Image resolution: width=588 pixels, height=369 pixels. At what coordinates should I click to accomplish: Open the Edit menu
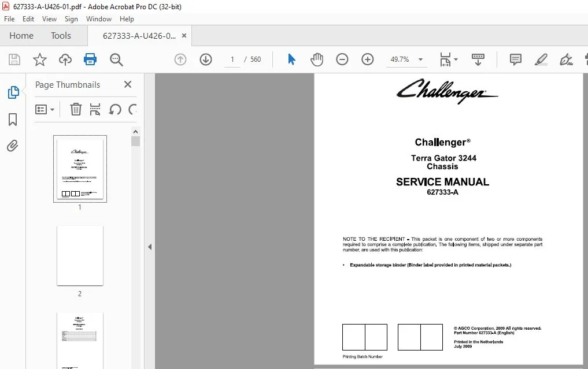tap(28, 19)
